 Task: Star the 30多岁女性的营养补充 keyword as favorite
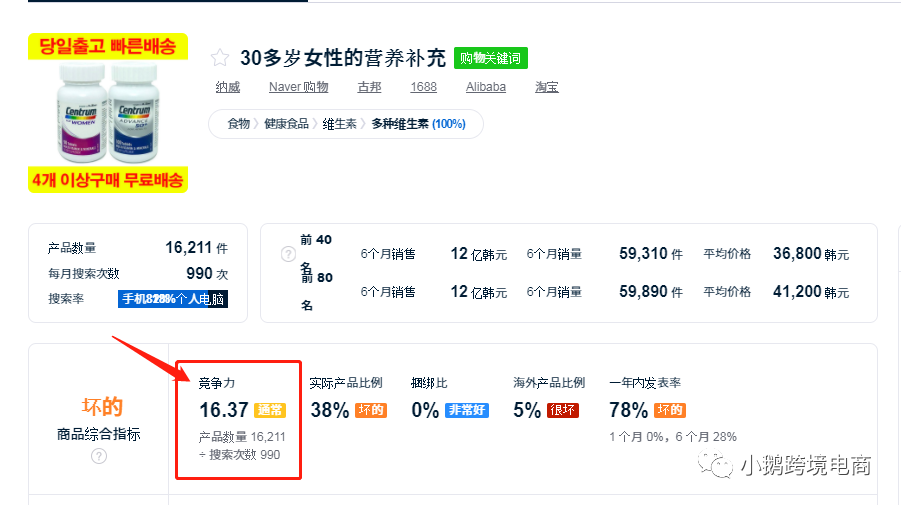[x=220, y=57]
